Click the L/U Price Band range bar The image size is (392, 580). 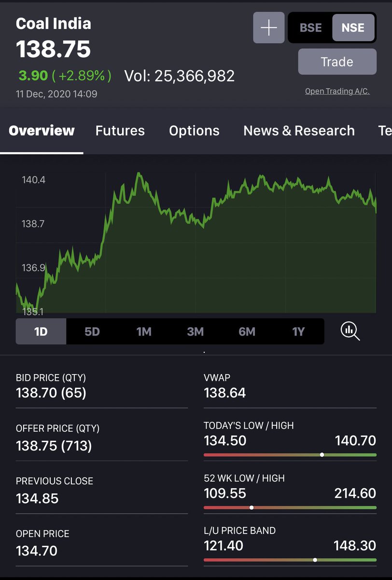click(290, 560)
